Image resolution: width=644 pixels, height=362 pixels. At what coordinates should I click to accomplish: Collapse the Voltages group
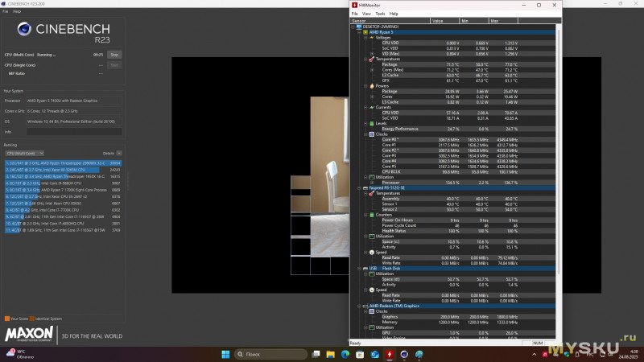pos(365,37)
